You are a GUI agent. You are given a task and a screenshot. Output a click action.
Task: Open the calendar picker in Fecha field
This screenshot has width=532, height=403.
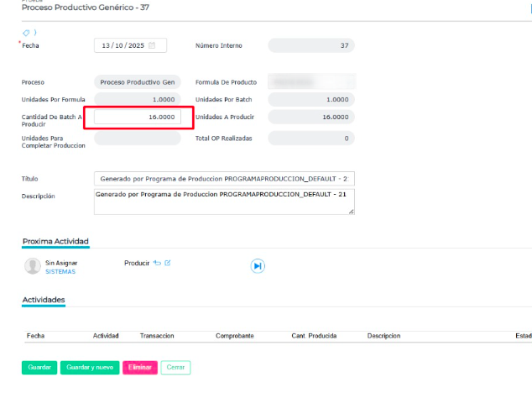pyautogui.click(x=152, y=45)
